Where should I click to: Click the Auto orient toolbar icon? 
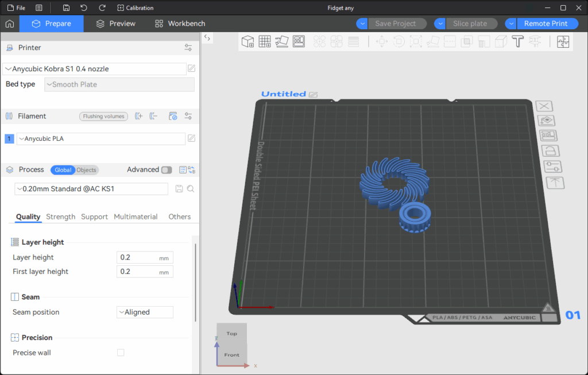point(281,41)
